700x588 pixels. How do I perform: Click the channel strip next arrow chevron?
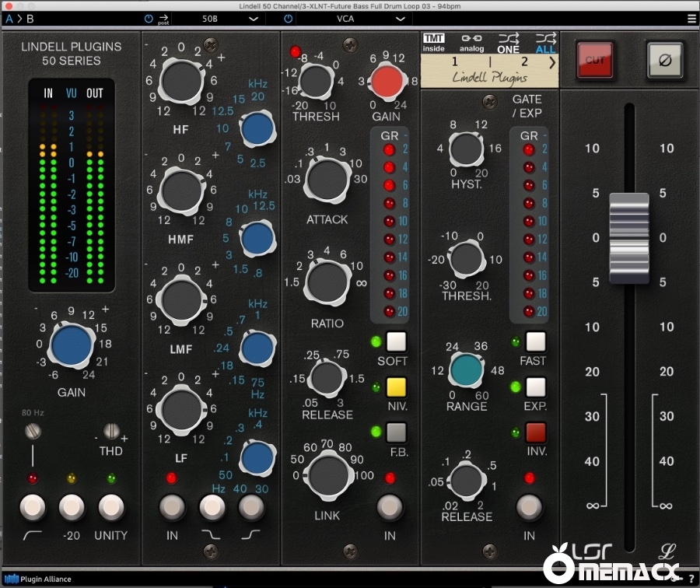coord(552,63)
